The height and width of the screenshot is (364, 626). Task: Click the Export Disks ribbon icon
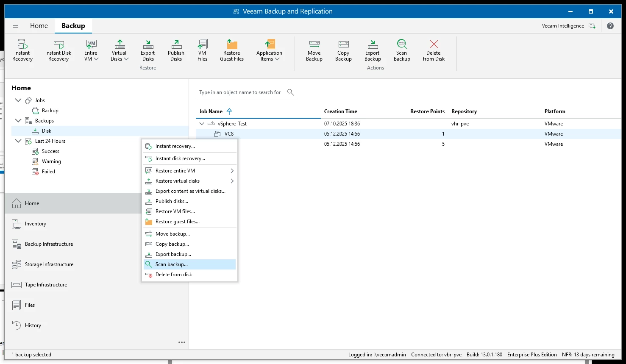click(148, 45)
